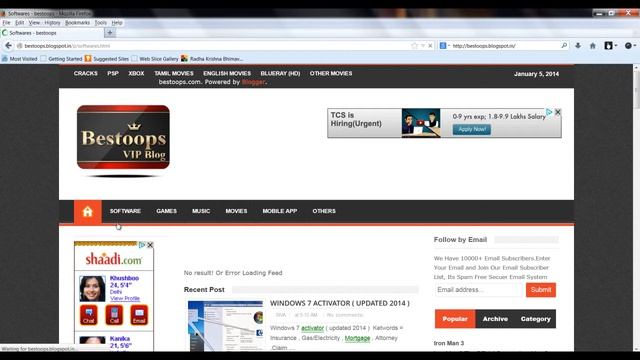The height and width of the screenshot is (360, 640).
Task: Open Web Slice Gallery bookmark
Action: [x=155, y=59]
